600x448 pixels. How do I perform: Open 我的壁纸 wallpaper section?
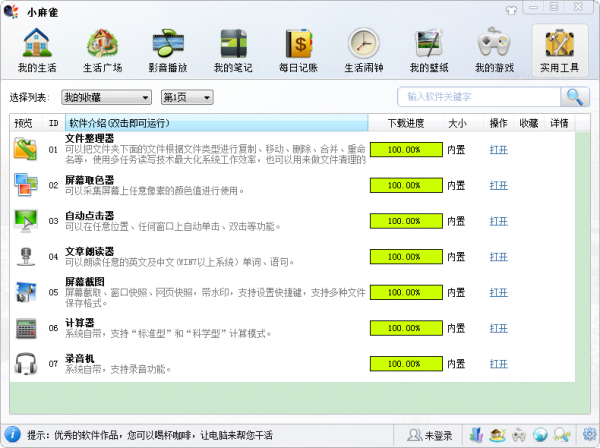click(x=429, y=51)
